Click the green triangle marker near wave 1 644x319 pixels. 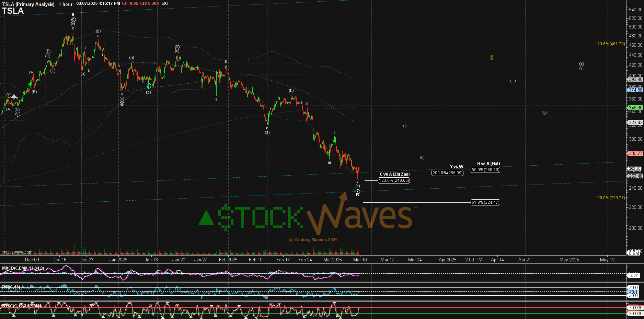[14, 96]
